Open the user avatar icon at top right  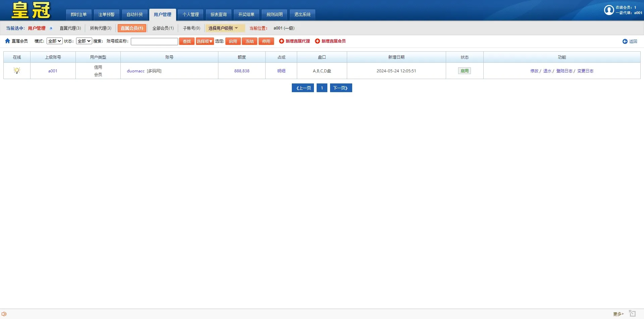[609, 10]
